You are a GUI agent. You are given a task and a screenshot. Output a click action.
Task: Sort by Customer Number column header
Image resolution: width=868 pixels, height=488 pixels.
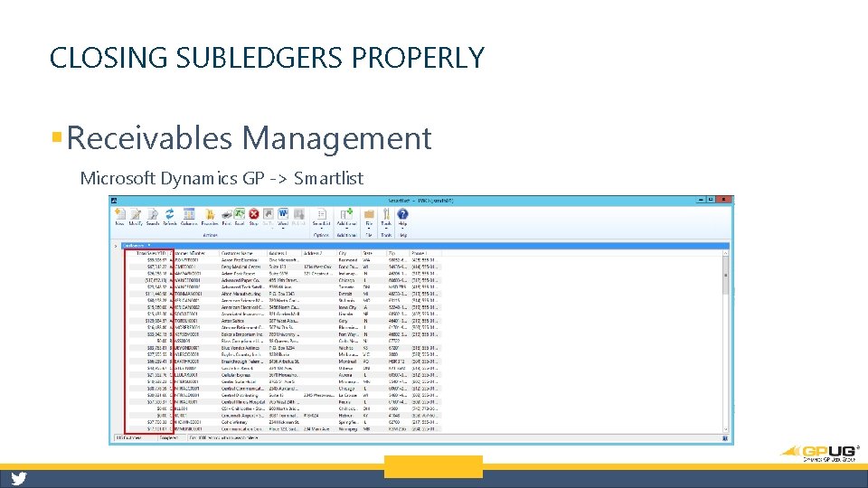pyautogui.click(x=193, y=253)
